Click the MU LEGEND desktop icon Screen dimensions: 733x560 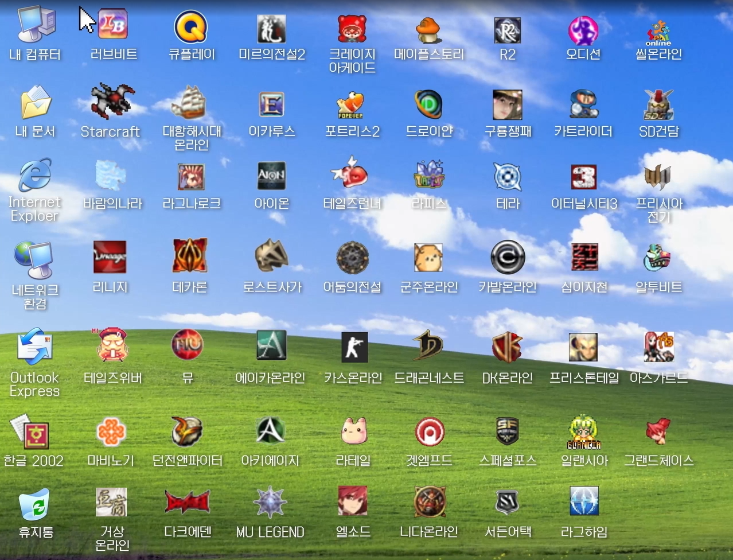click(270, 503)
